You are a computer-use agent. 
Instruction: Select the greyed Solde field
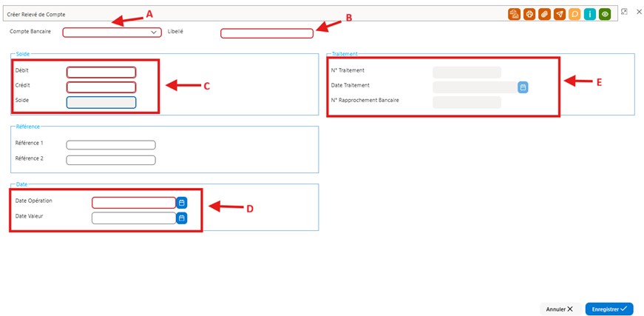click(101, 102)
